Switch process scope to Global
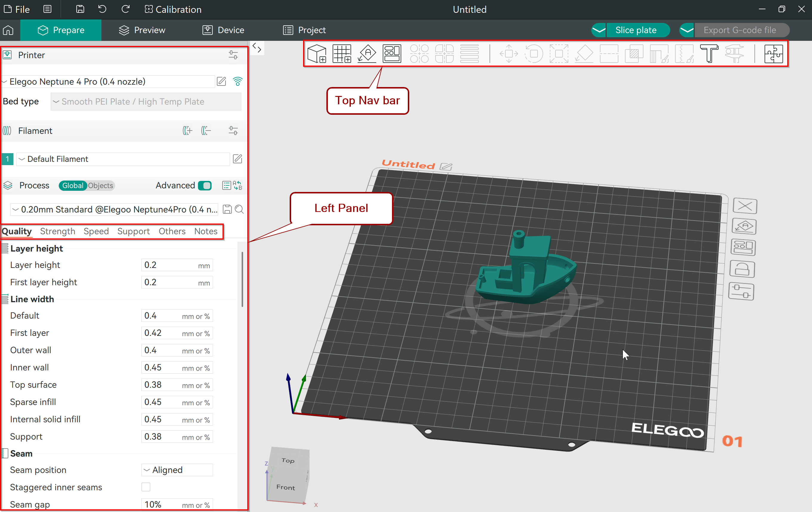812x512 pixels. [x=72, y=185]
